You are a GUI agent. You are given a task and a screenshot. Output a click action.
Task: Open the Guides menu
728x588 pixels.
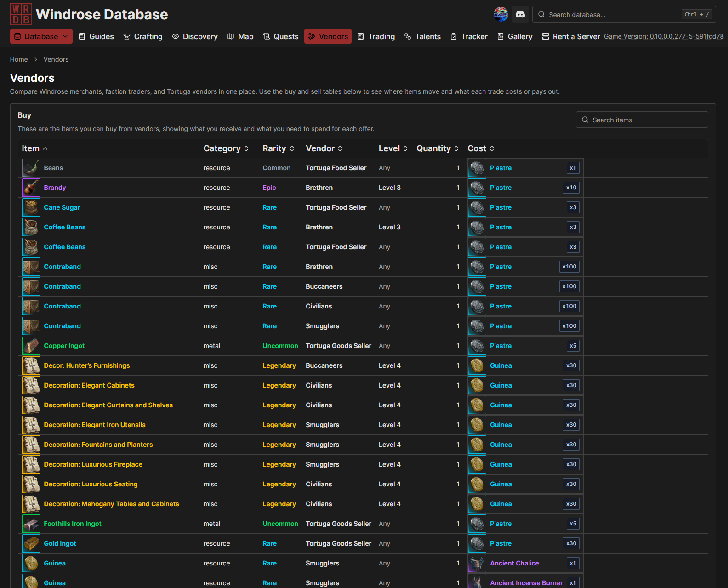point(96,36)
